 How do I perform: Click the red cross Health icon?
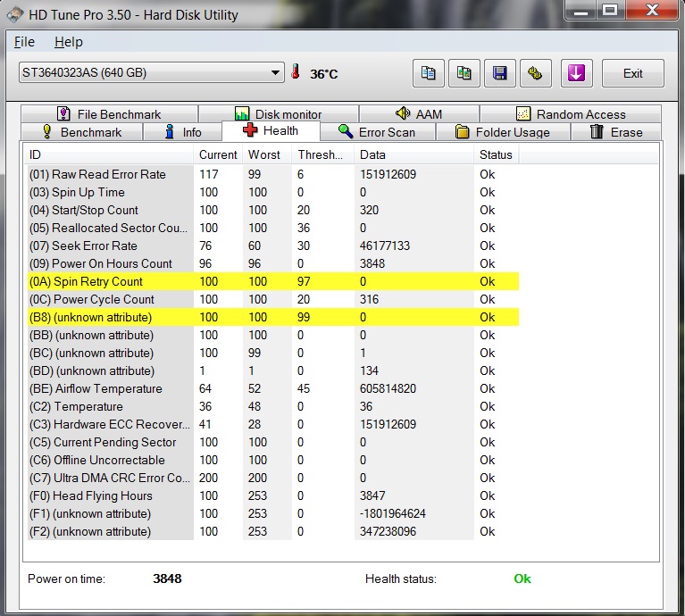pyautogui.click(x=250, y=130)
